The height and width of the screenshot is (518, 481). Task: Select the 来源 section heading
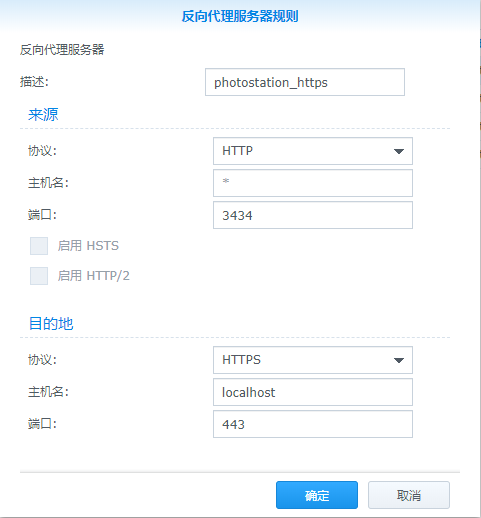[43, 115]
